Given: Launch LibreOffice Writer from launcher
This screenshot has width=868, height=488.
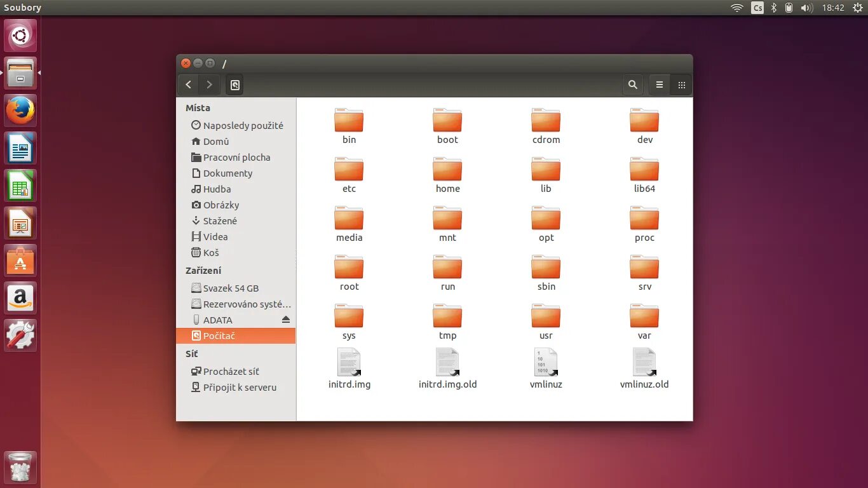Looking at the screenshot, I should (20, 148).
